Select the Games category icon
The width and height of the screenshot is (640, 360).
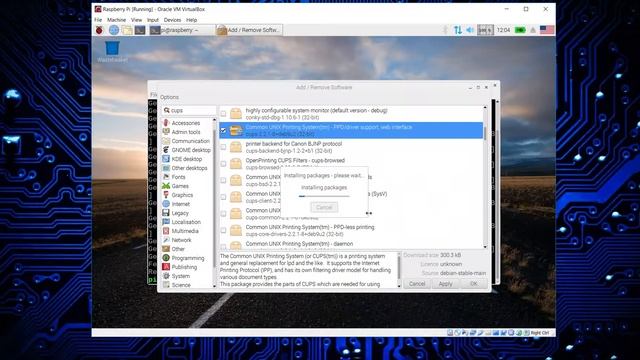coord(166,186)
